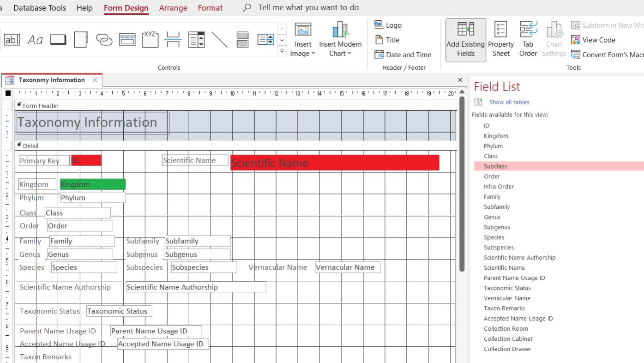
Task: Insert a Logo into the form
Action: click(388, 25)
